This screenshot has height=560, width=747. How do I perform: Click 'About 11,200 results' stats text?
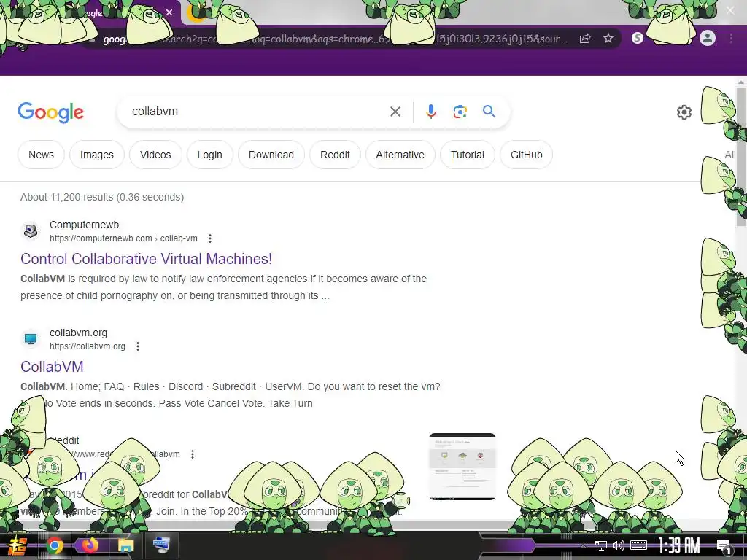[102, 197]
